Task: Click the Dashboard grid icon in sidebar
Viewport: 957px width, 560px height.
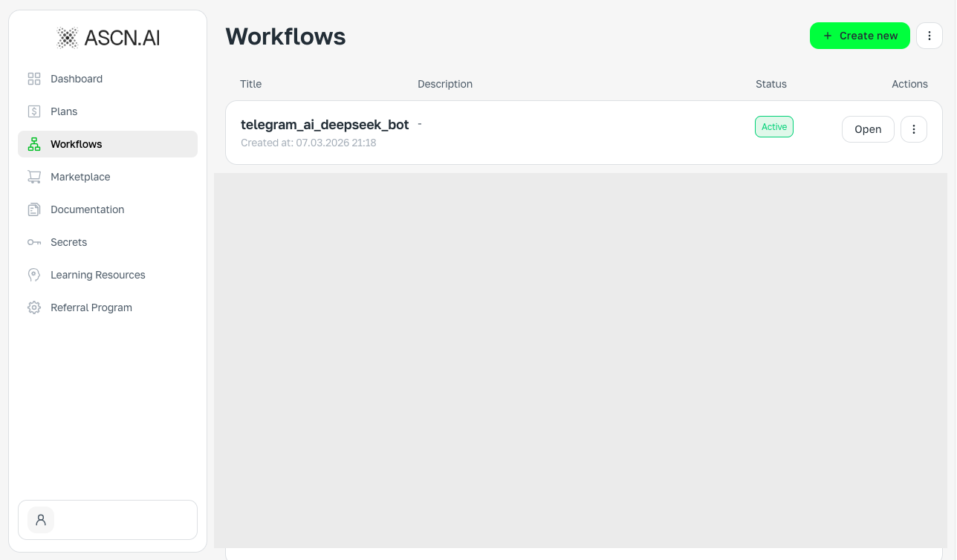Action: (x=34, y=79)
